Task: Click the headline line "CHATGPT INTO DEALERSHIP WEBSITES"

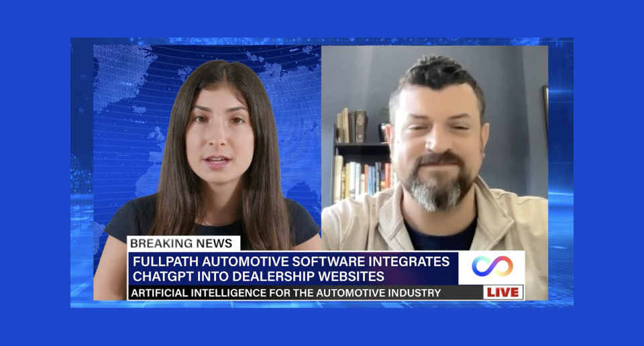Action: tap(258, 276)
